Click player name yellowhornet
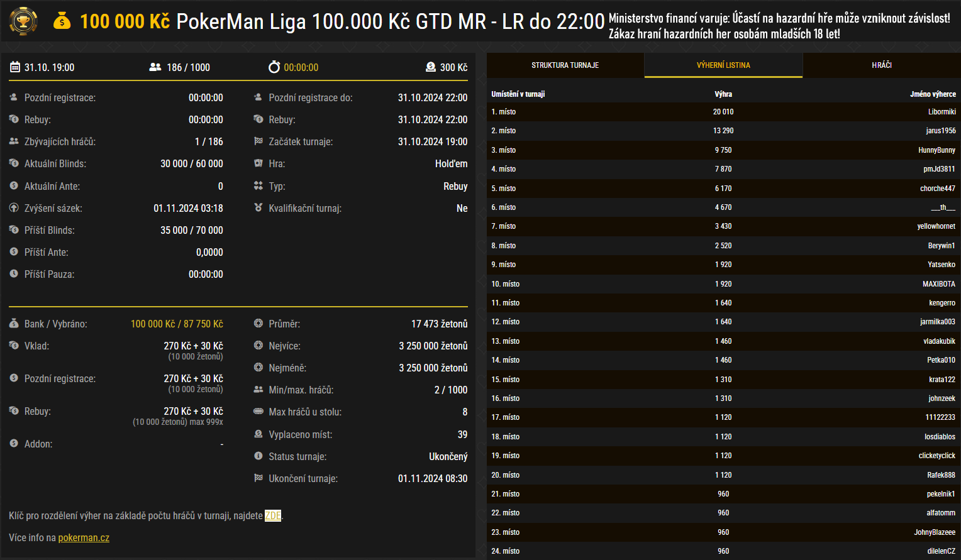This screenshot has width=961, height=560. [936, 226]
